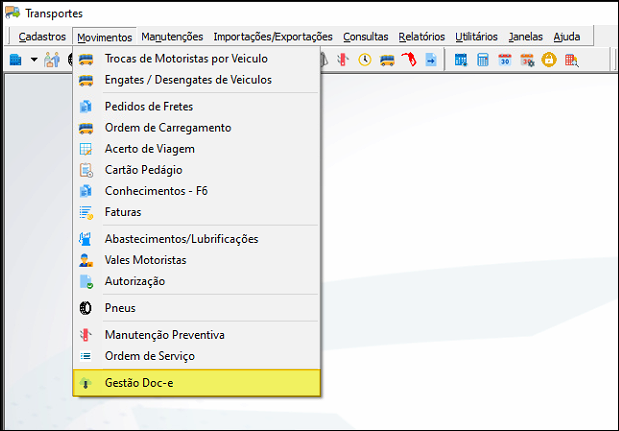Screen dimensions: 619x431
Task: Open Ordem de Carregamento
Action: pos(197,128)
